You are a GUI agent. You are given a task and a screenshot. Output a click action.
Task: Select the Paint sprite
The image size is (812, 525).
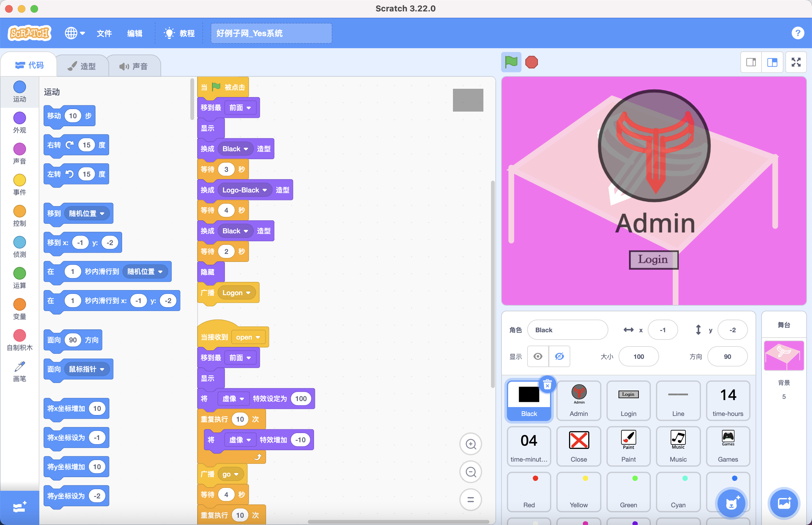pos(628,446)
